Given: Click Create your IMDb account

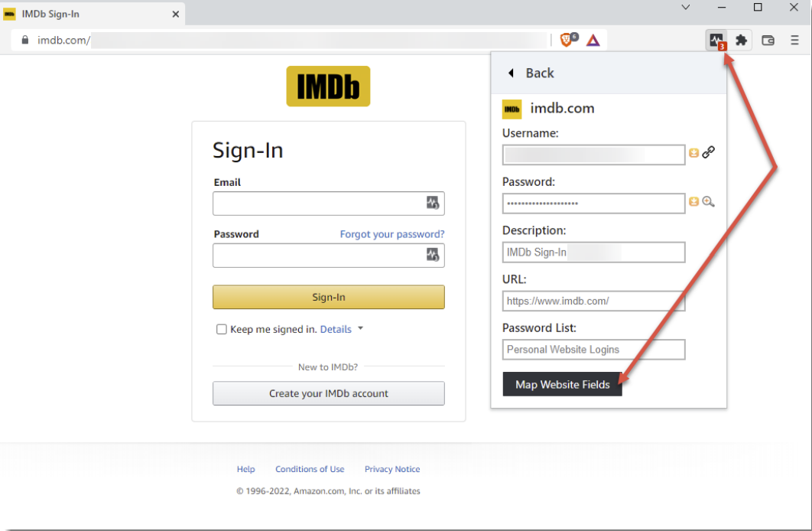Looking at the screenshot, I should 328,393.
